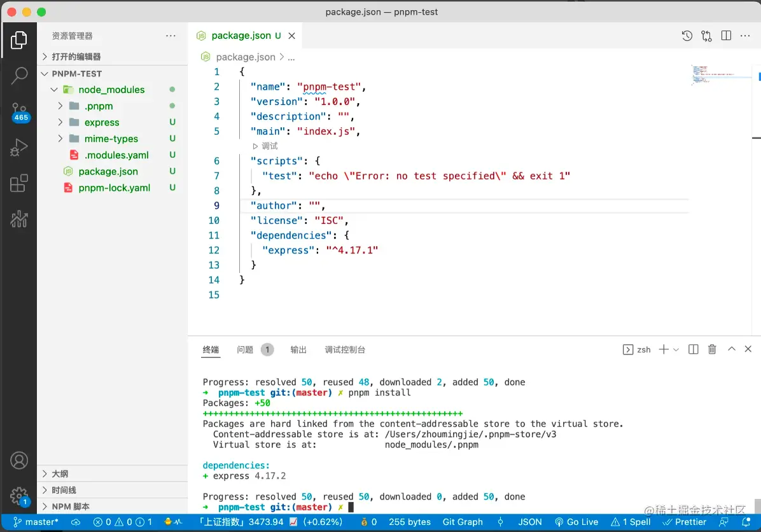Screen dimensions: 761x532
Task: Click the terminal vertical scrollbar
Action: 757,505
